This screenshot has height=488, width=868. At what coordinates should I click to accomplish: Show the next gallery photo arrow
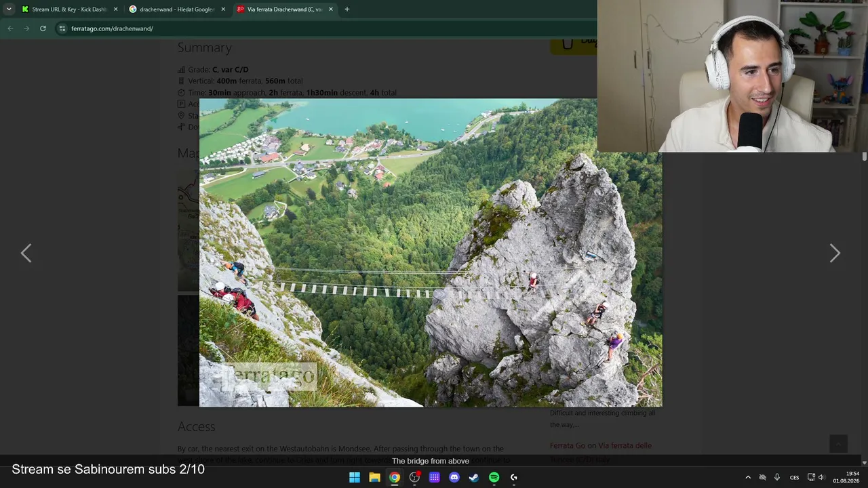[835, 253]
